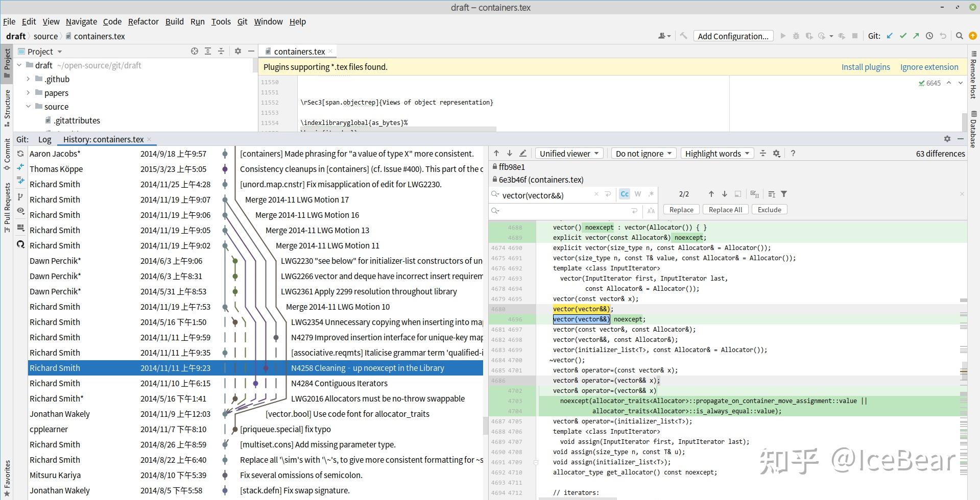Image resolution: width=980 pixels, height=500 pixels.
Task: Expand the papers folder in Project tree
Action: click(x=29, y=93)
